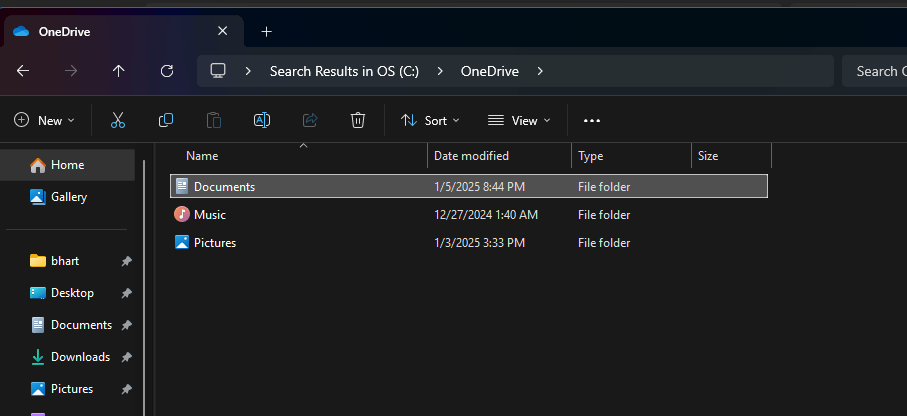Click the Rename icon in toolbar
The image size is (907, 416).
[x=262, y=120]
